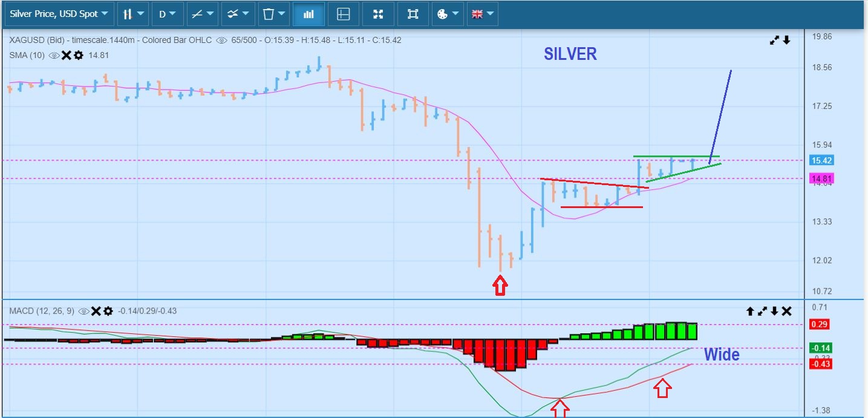This screenshot has height=418, width=868.
Task: Click the 18.56 price axis value
Action: [x=822, y=67]
